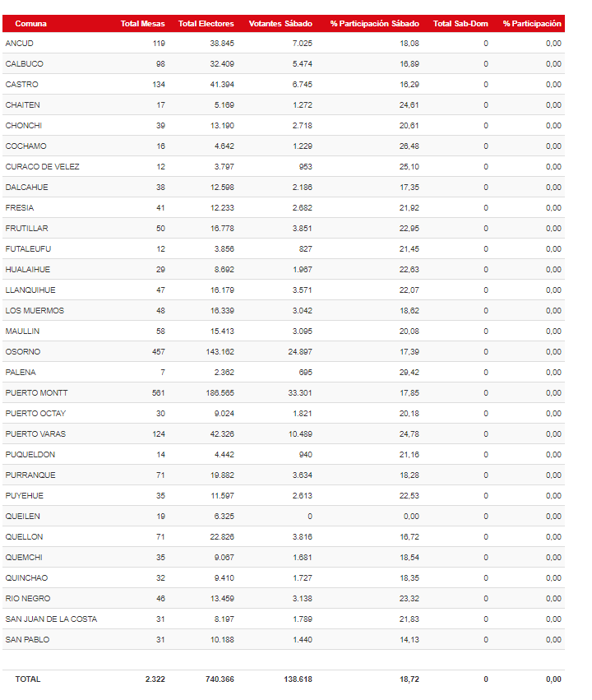The width and height of the screenshot is (592, 700).
Task: Click the Total Electores column header
Action: (x=206, y=24)
